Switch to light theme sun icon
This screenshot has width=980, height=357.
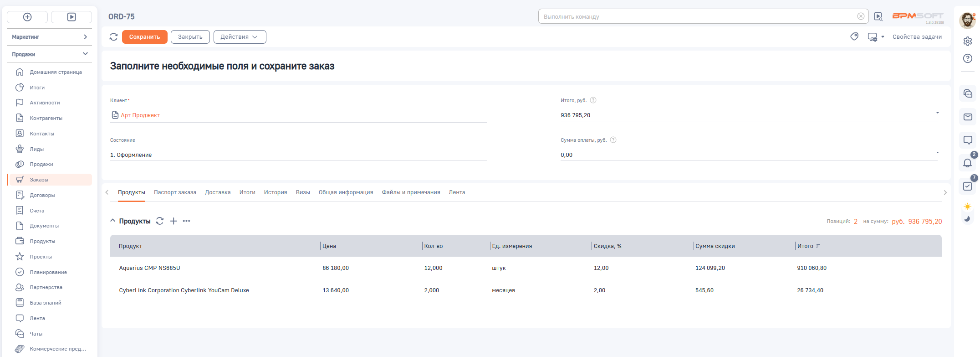[x=968, y=207]
